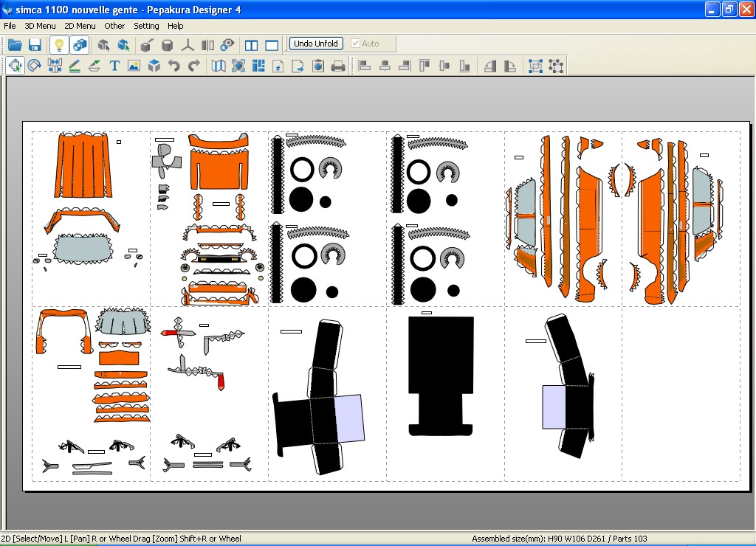Click the Open file folder icon

15,45
